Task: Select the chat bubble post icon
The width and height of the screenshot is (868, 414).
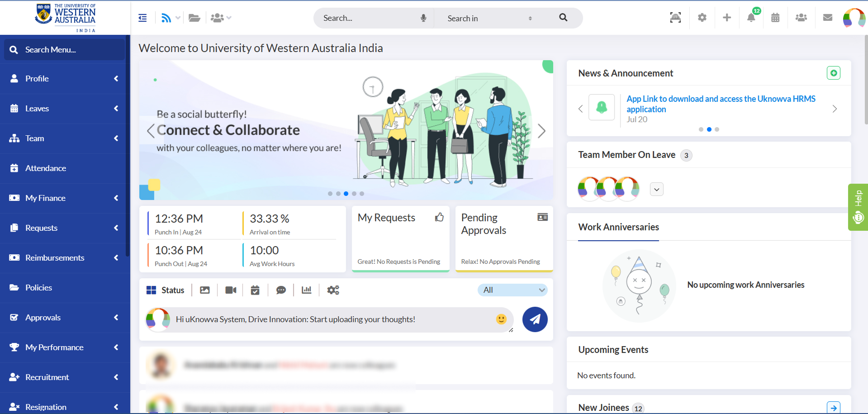Action: (281, 290)
